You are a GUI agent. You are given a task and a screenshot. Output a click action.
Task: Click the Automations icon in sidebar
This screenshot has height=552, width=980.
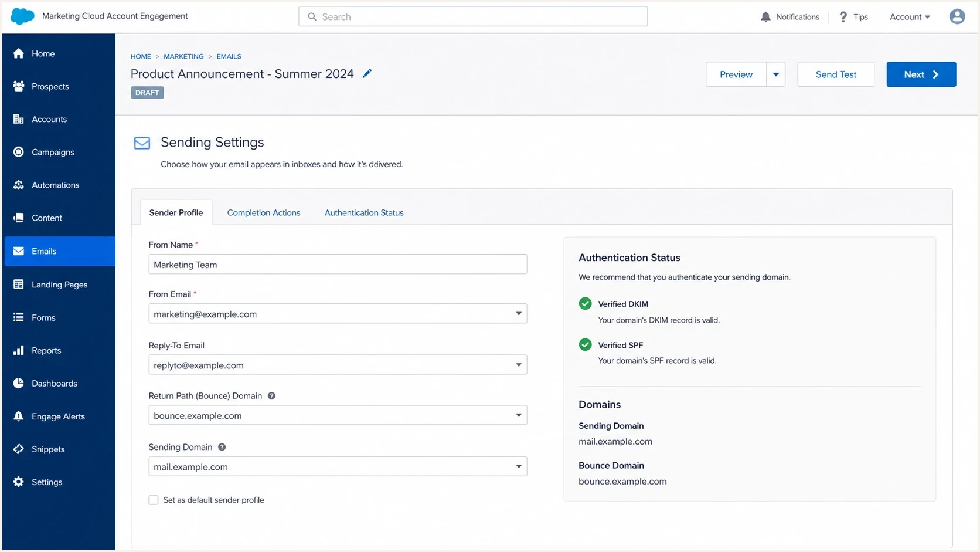point(19,185)
